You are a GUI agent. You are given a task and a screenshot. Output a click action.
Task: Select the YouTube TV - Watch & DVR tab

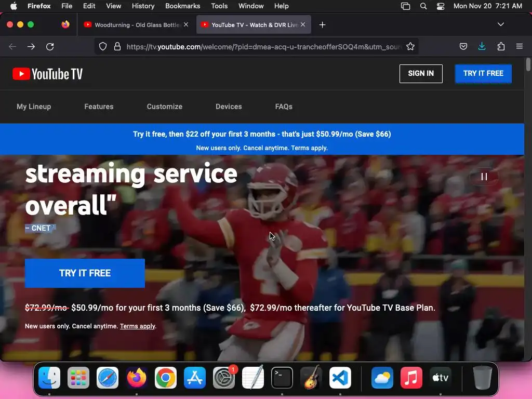pyautogui.click(x=254, y=25)
